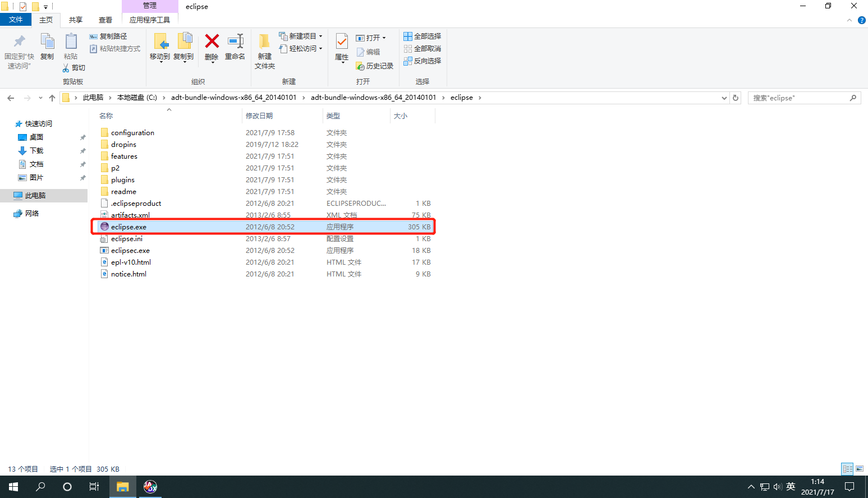Open the notification center icon
Screen dimensions: 868x498
(x=849, y=487)
